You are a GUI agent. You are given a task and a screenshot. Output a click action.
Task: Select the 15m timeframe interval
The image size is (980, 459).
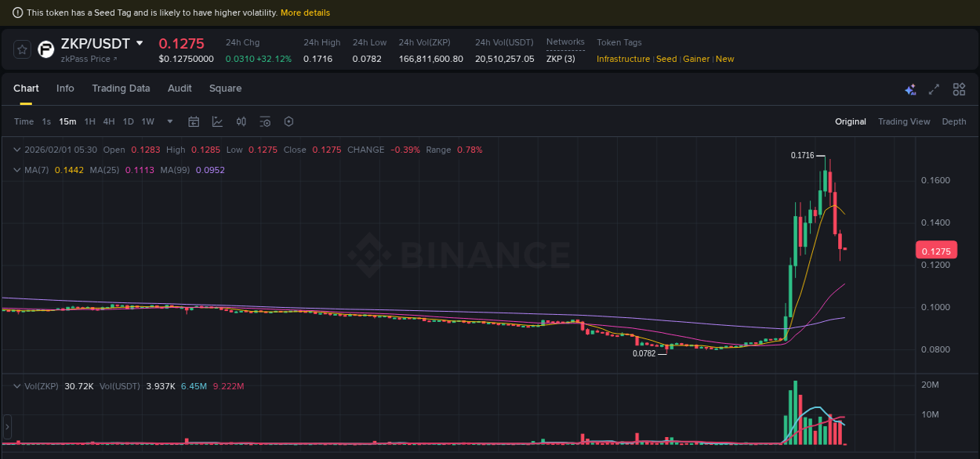(x=67, y=121)
